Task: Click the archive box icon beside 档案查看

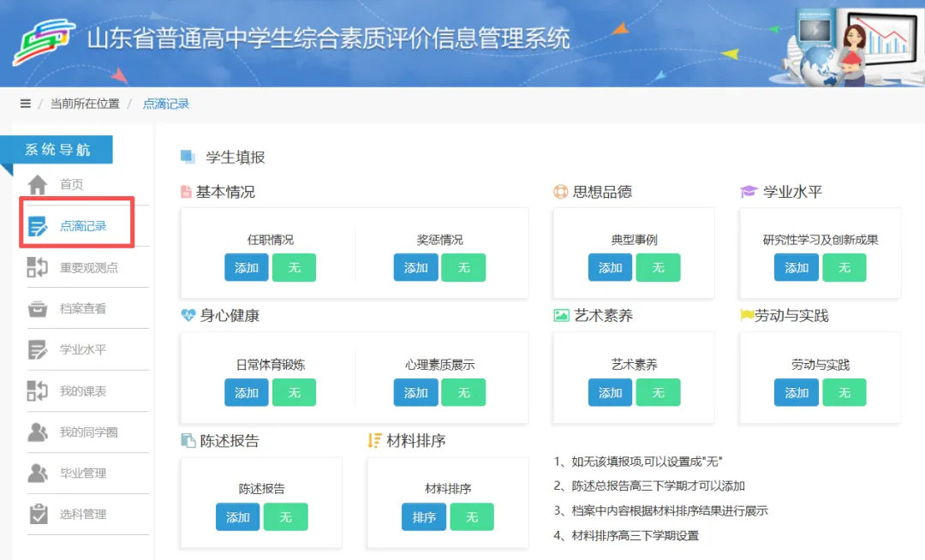Action: 38,308
